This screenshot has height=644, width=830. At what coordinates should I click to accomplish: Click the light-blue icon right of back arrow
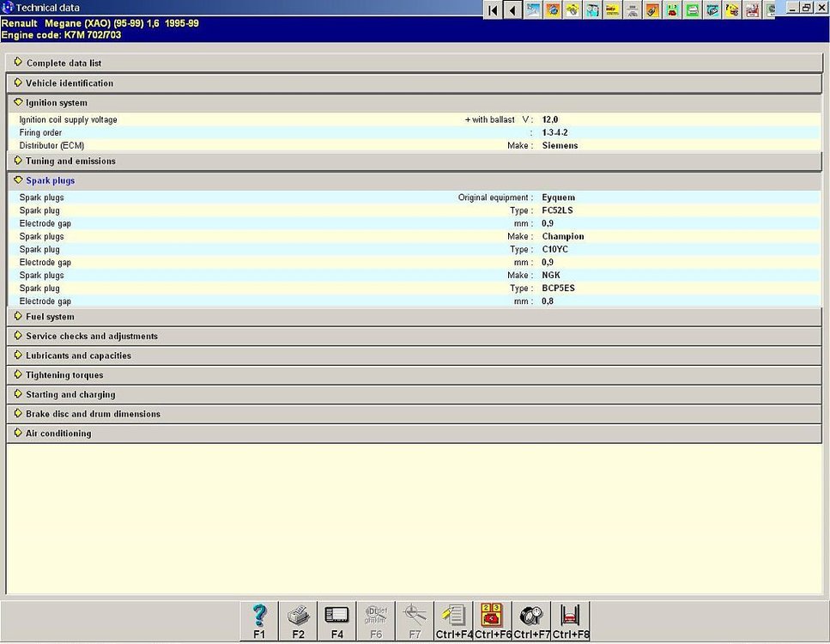pos(533,10)
